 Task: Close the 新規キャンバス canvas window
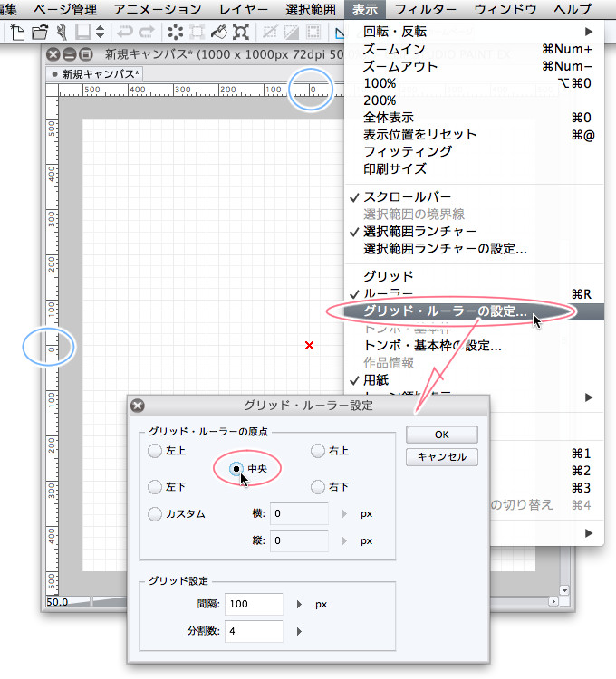(53, 54)
